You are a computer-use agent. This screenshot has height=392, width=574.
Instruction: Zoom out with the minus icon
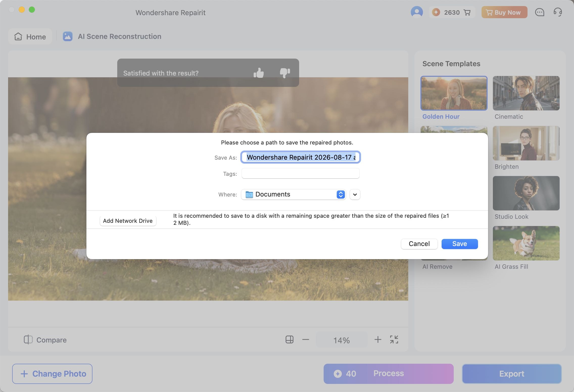[x=305, y=340]
